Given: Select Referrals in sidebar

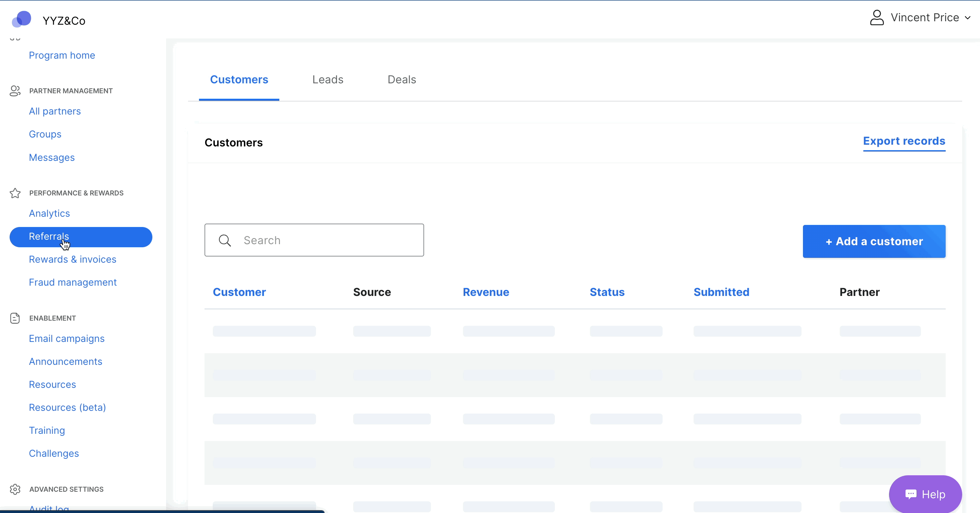Looking at the screenshot, I should [81, 237].
